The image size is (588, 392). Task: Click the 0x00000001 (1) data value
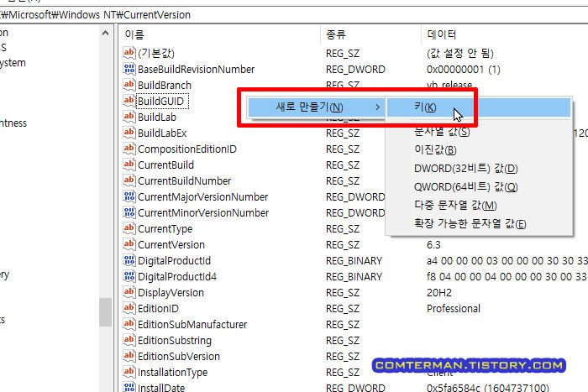[464, 70]
